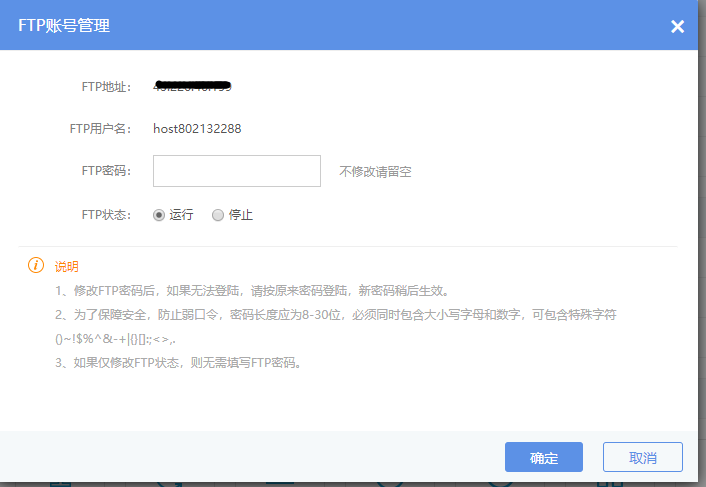
Task: Click note 1 about 修改FTP密码后 login
Action: (x=252, y=291)
